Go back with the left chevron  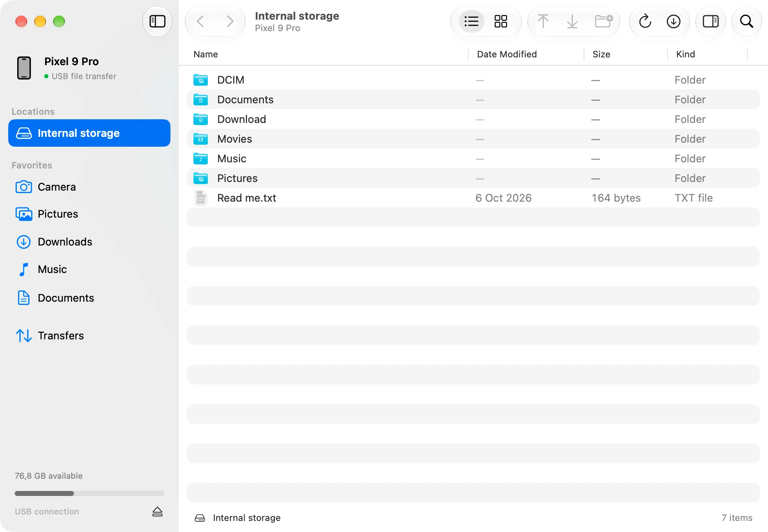200,21
